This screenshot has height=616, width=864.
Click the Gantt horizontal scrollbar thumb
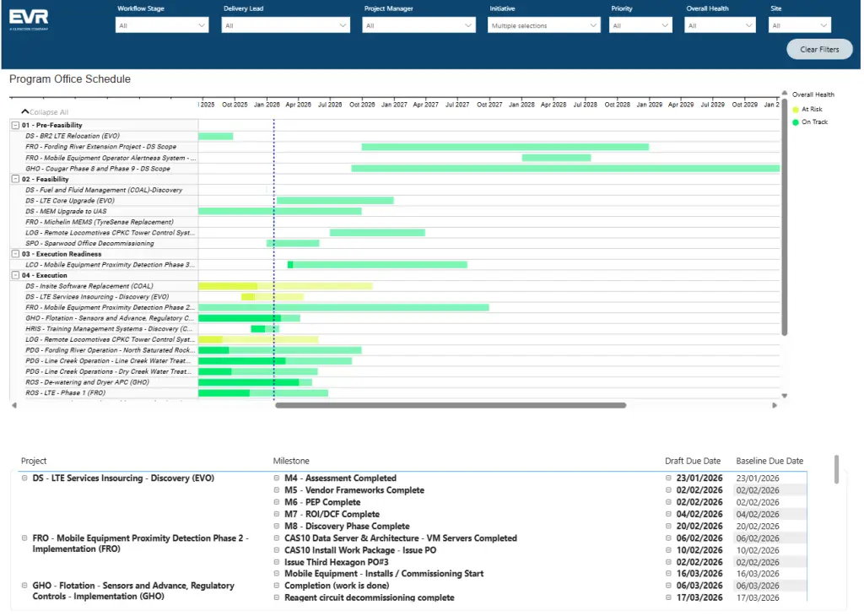click(x=450, y=406)
